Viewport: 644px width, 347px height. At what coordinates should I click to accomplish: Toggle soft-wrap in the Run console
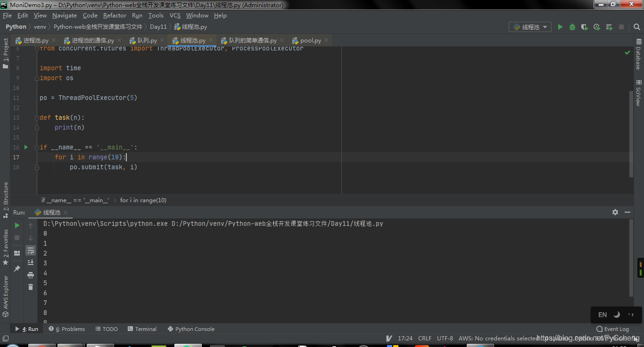click(31, 250)
